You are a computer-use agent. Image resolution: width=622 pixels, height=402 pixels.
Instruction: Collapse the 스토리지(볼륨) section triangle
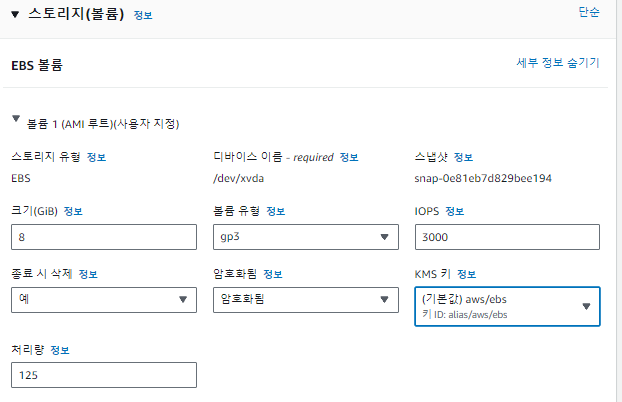point(15,15)
